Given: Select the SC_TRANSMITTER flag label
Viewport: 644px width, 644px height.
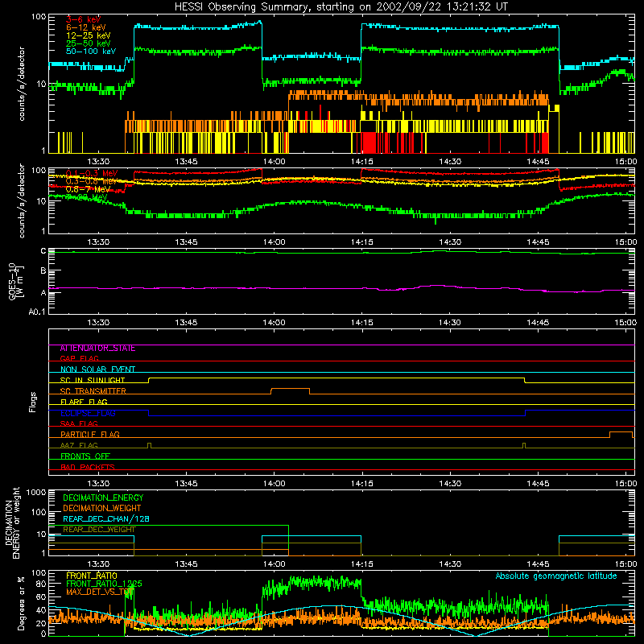Looking at the screenshot, I should (93, 391).
